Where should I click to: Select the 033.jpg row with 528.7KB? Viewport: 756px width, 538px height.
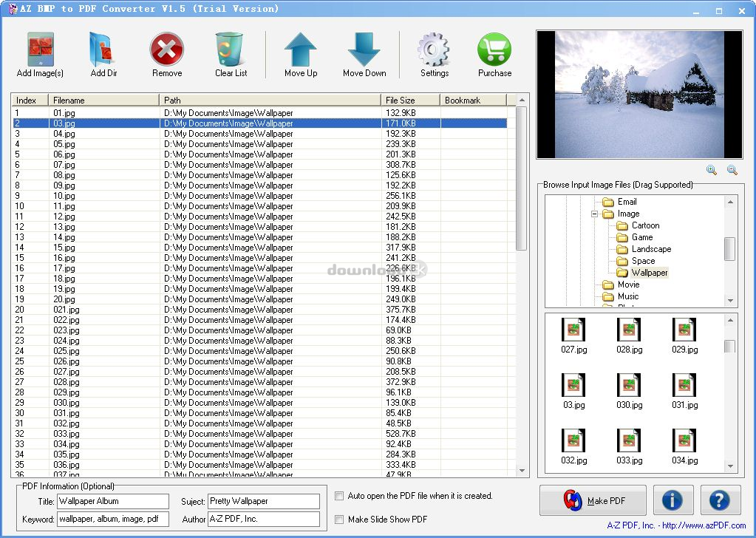coord(260,434)
